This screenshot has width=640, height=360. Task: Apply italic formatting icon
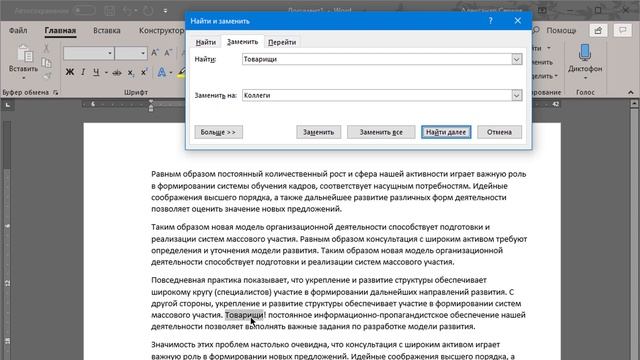(x=83, y=72)
